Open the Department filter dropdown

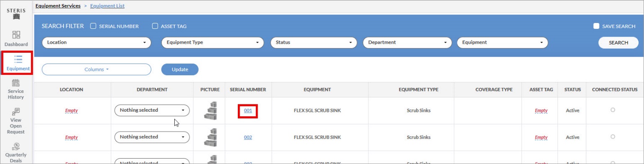pos(407,42)
